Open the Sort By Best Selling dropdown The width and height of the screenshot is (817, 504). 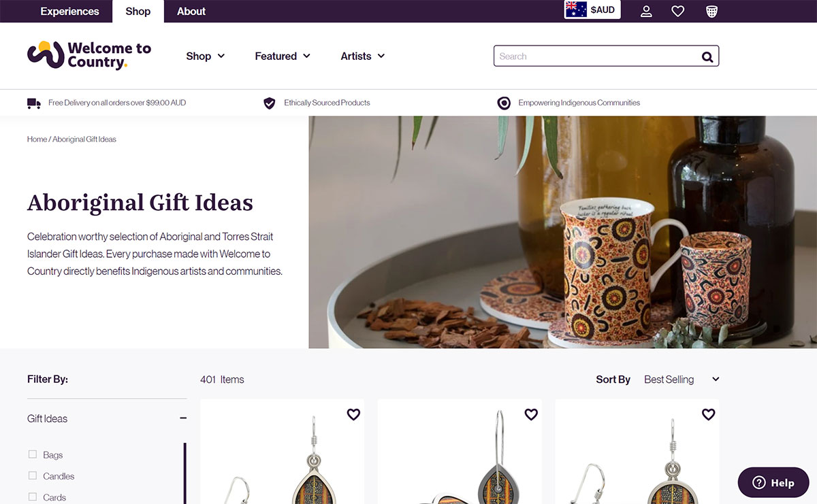[x=682, y=380]
